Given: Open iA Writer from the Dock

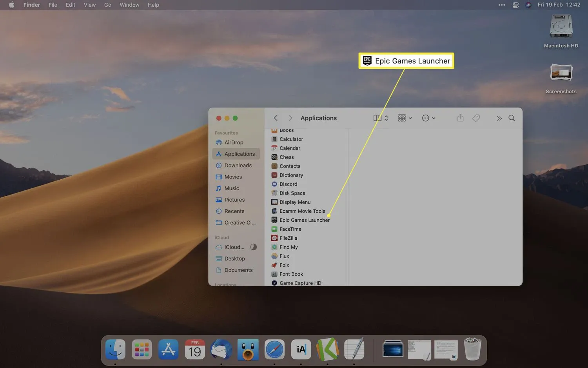Looking at the screenshot, I should coord(301,349).
